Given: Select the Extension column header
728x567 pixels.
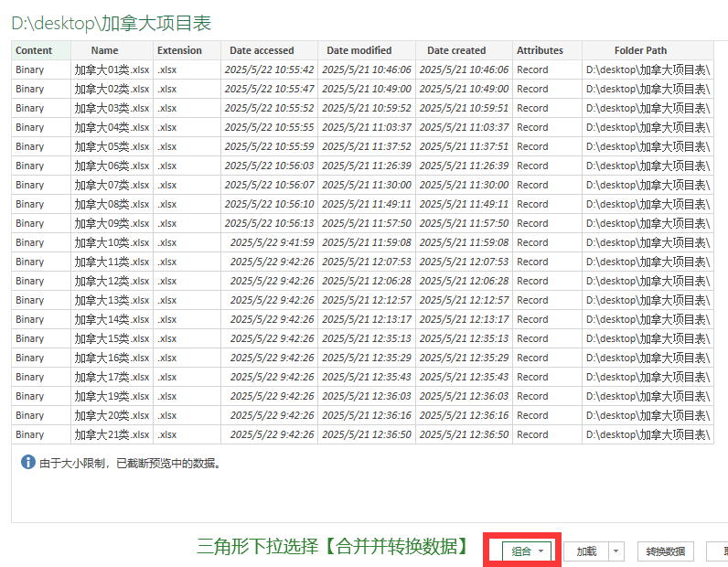Looking at the screenshot, I should pos(187,50).
